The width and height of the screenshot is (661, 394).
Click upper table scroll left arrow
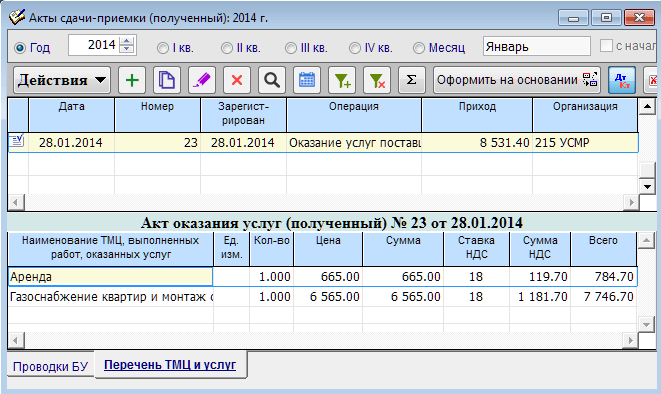point(16,202)
